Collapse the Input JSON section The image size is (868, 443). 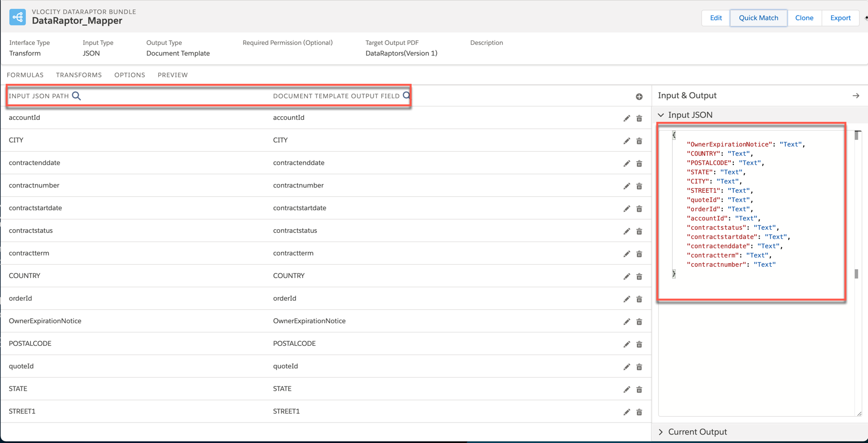tap(661, 115)
